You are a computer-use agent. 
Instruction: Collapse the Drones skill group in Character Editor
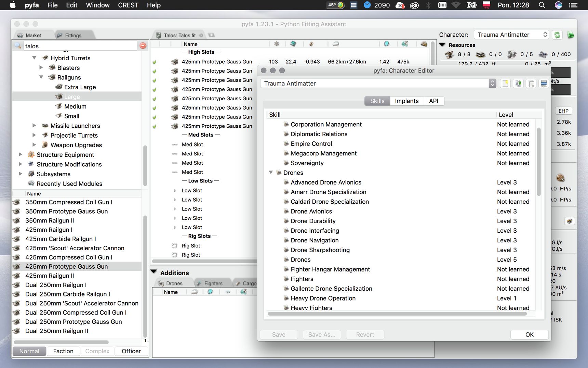(x=271, y=173)
